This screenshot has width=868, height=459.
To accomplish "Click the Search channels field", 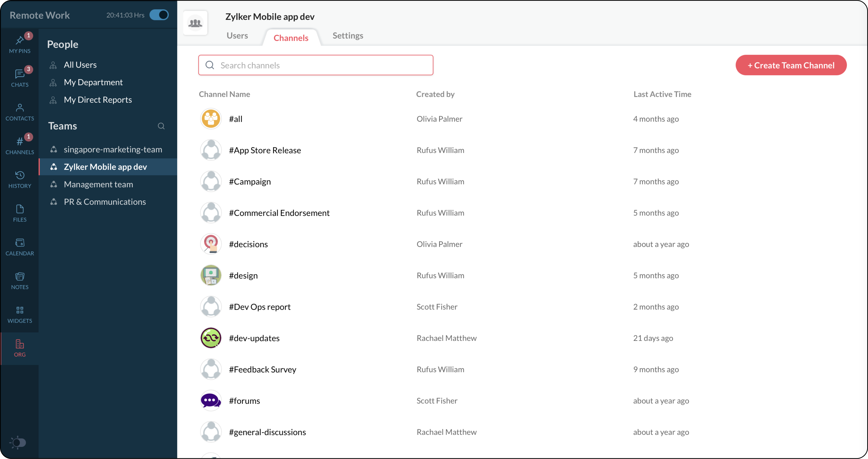I will [x=315, y=65].
